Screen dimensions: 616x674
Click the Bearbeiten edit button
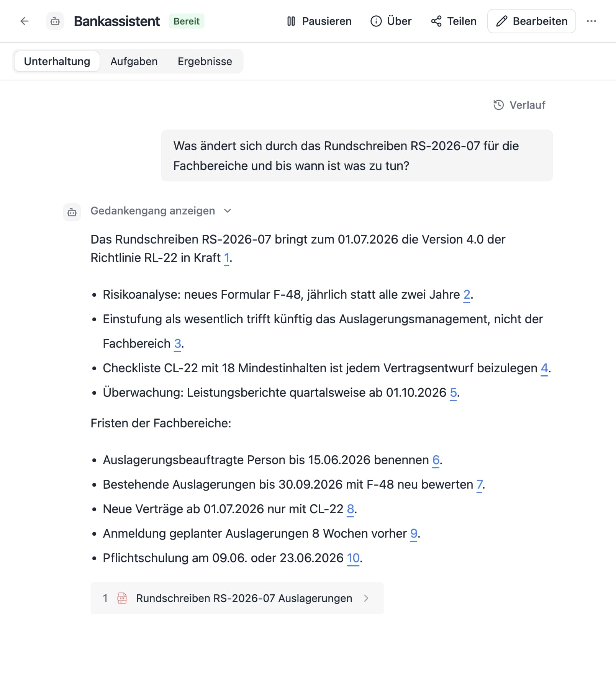click(532, 21)
